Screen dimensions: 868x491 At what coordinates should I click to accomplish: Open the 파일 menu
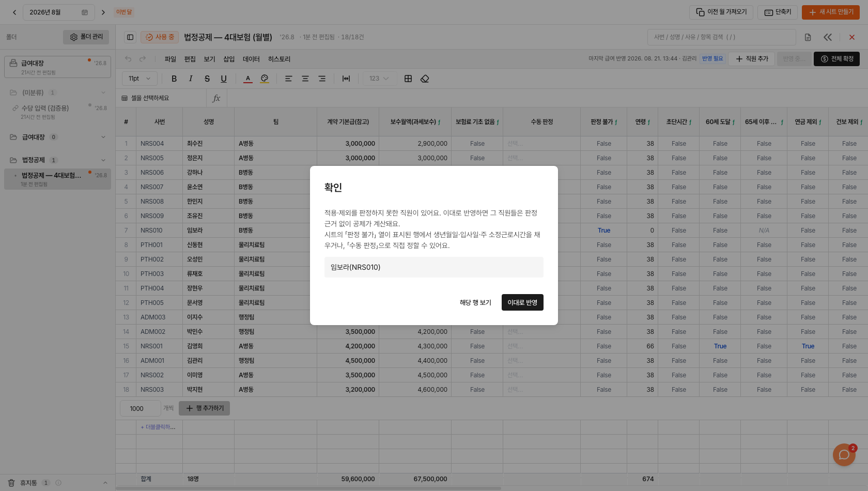coord(171,59)
